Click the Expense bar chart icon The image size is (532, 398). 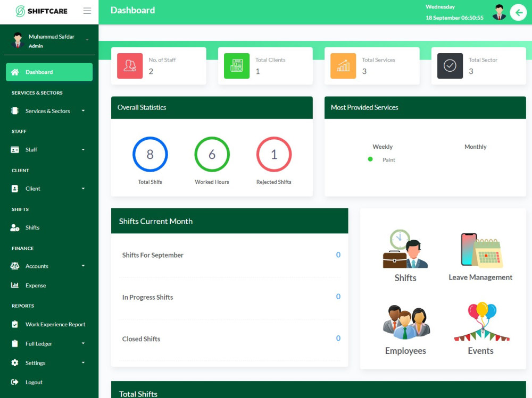pos(14,285)
